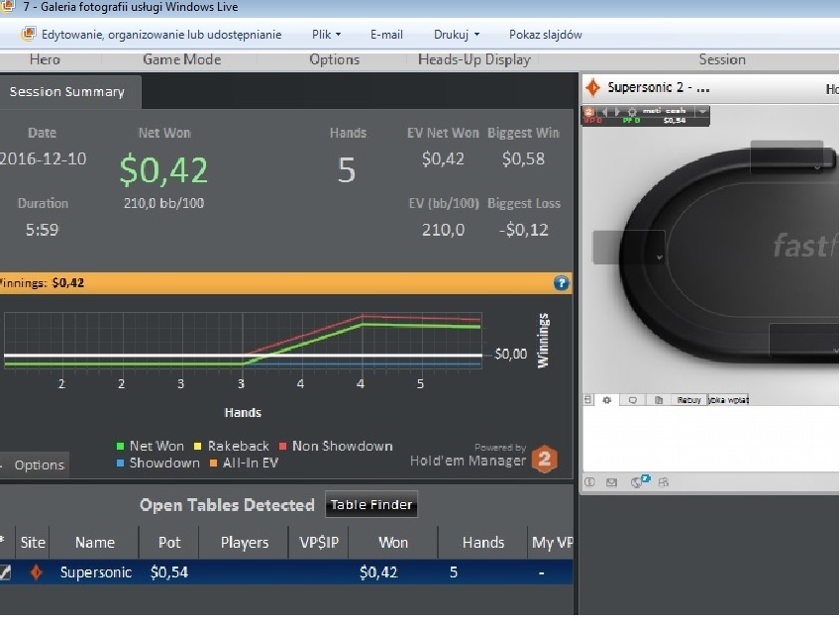Sort by the Players column header
The height and width of the screenshot is (620, 840).
[245, 543]
